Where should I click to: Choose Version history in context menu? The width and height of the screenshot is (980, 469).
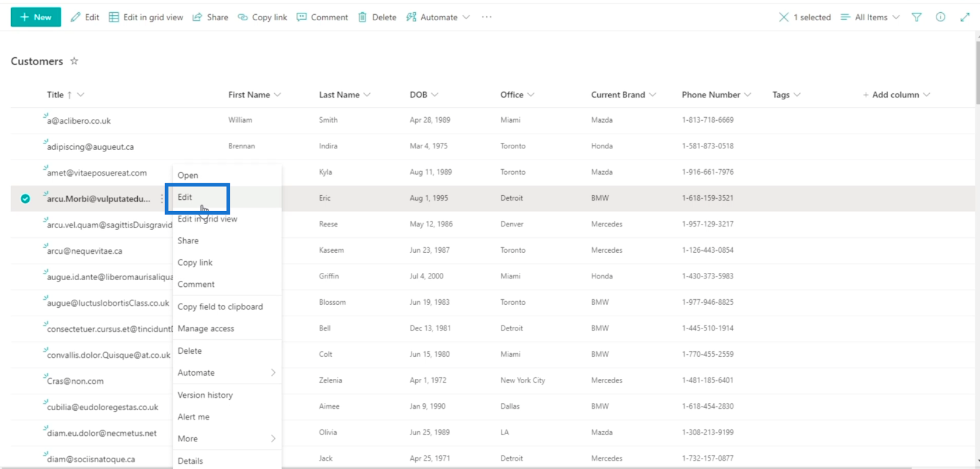point(227,395)
